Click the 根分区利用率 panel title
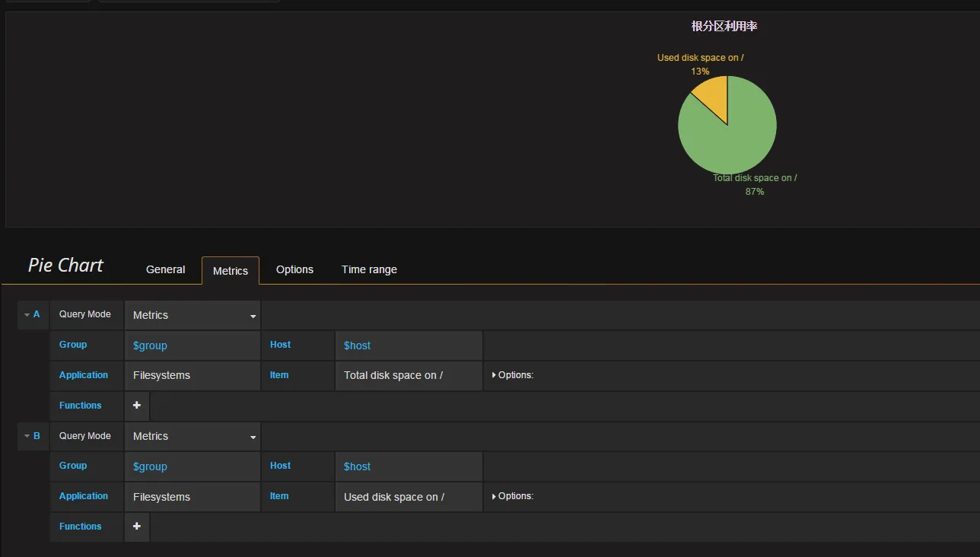 [x=724, y=26]
